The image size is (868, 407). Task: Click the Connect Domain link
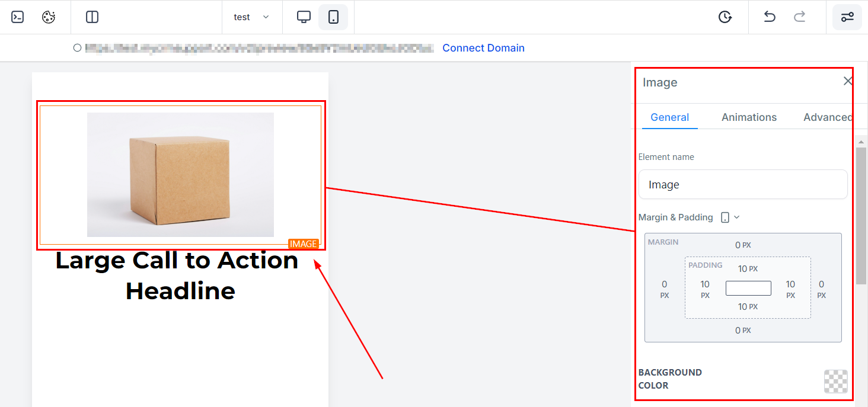[x=483, y=48]
